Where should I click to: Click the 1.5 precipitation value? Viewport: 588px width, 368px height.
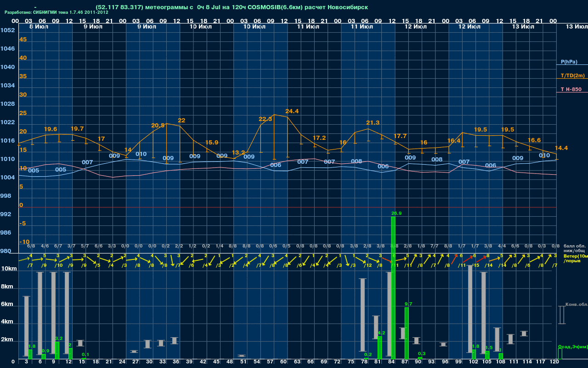(489, 348)
